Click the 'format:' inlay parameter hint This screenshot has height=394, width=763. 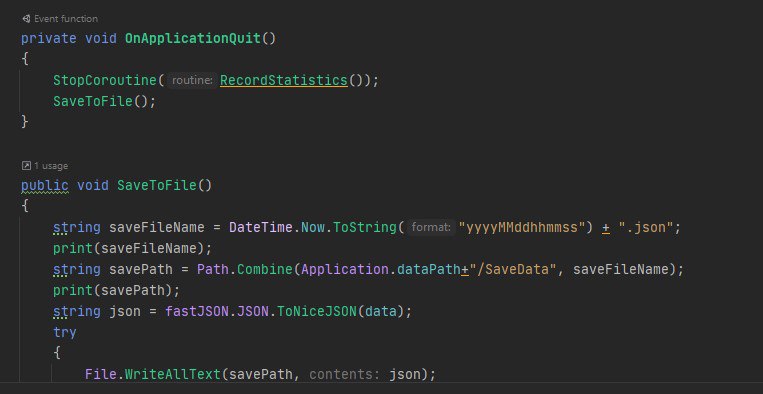click(431, 227)
